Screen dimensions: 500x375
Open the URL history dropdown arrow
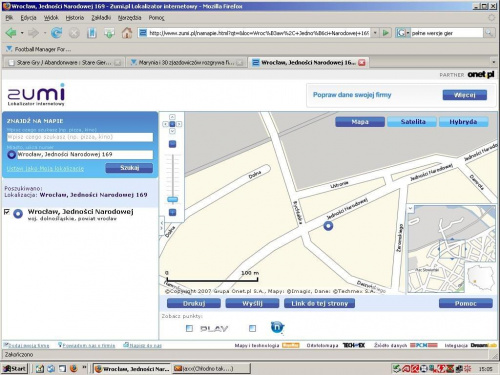coord(375,33)
